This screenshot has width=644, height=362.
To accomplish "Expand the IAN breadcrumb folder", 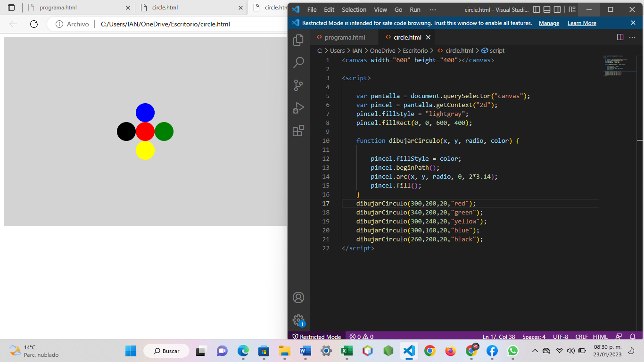I will pyautogui.click(x=357, y=50).
